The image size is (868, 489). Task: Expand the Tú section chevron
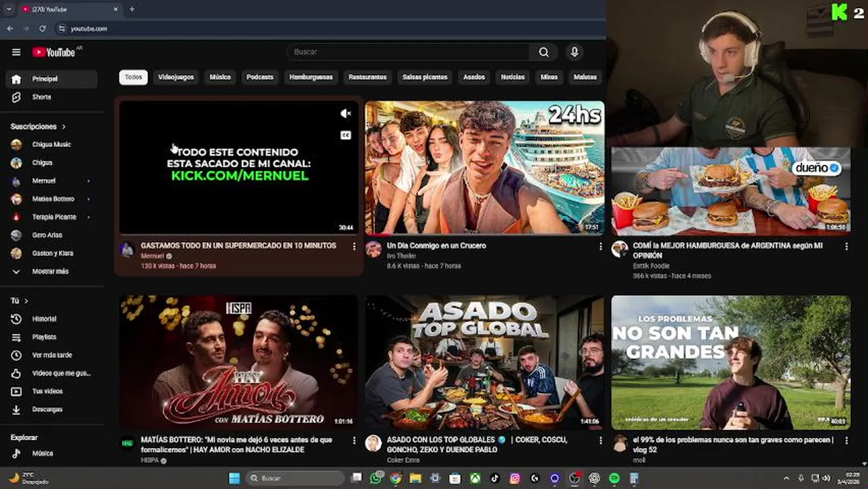26,301
